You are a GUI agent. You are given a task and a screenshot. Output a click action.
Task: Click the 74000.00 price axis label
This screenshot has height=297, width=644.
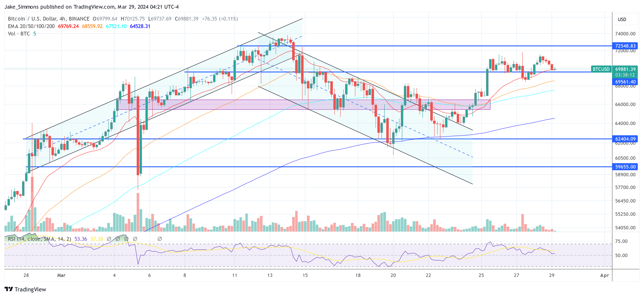[625, 34]
